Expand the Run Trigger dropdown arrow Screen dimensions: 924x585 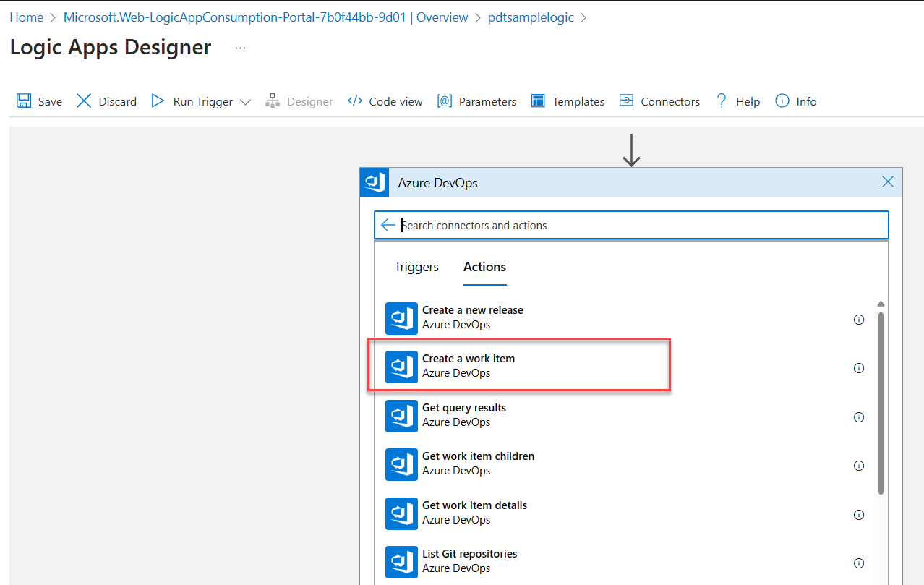(x=245, y=102)
